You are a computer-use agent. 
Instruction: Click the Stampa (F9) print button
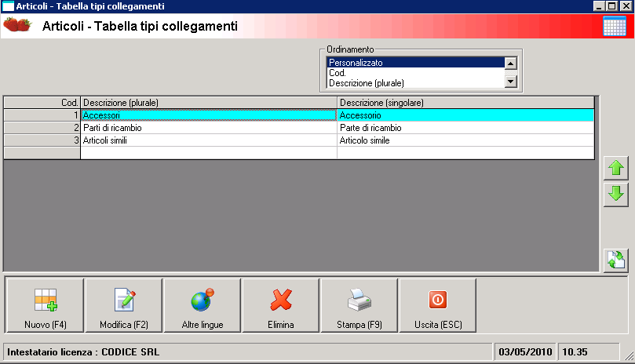tap(359, 306)
